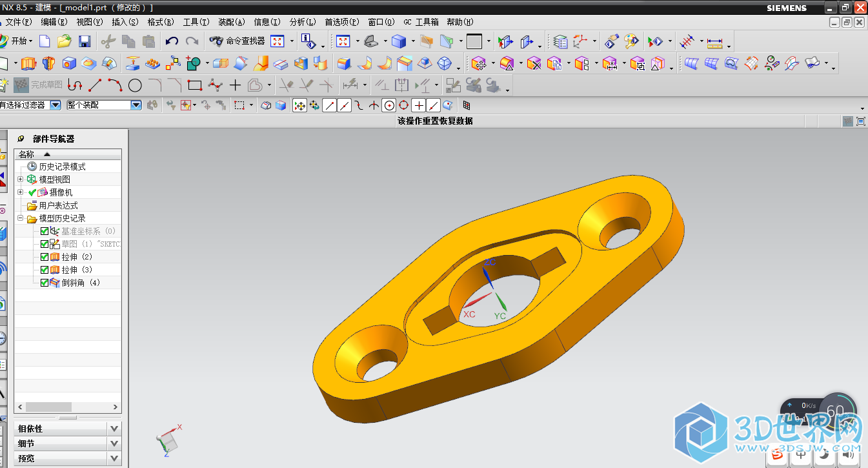Click the Measure Distance ruler icon
The height and width of the screenshot is (468, 868).
(x=714, y=43)
